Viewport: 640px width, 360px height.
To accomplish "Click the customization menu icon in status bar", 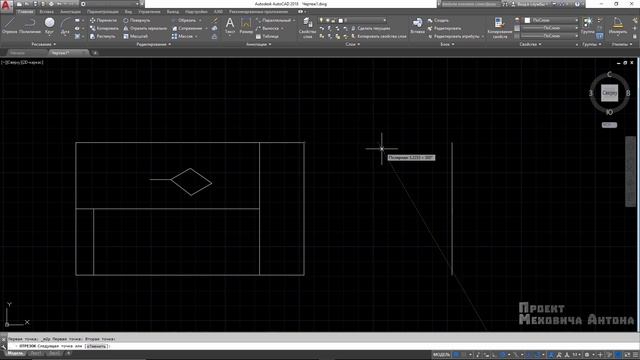I will (636, 355).
